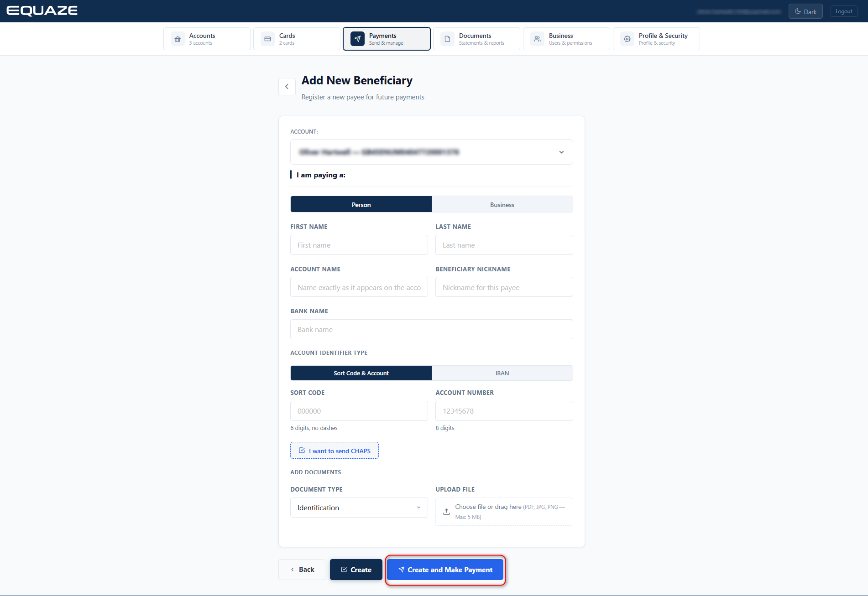Click the upload icon in Upload File area

click(x=446, y=512)
